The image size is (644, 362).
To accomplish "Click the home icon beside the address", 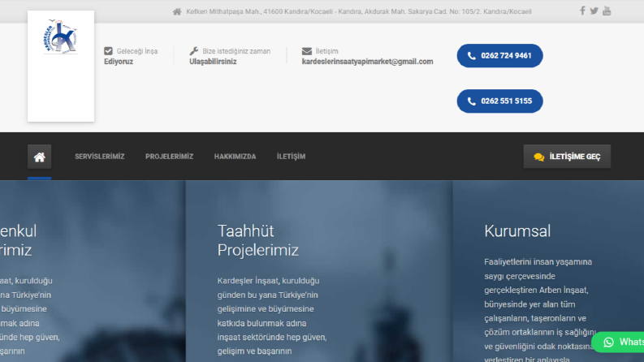I will [177, 11].
